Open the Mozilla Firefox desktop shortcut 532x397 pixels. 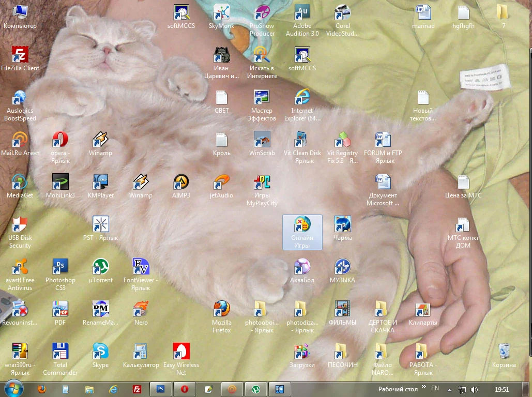(221, 317)
